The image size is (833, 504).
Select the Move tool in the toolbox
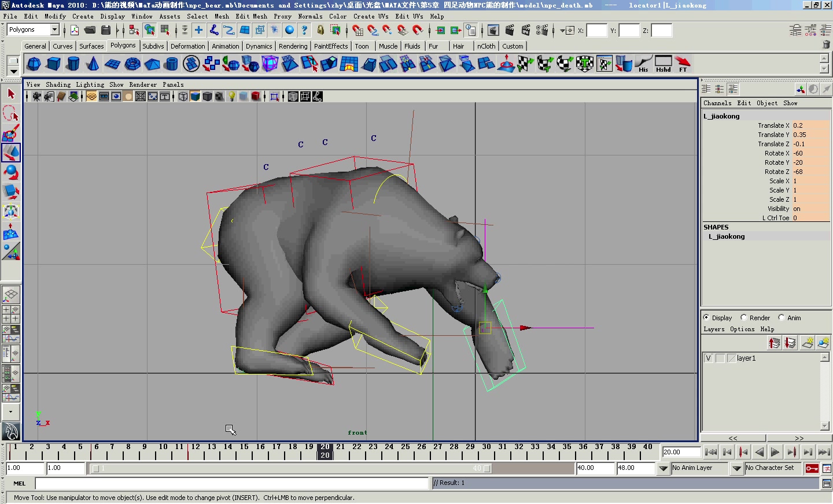pos(11,153)
